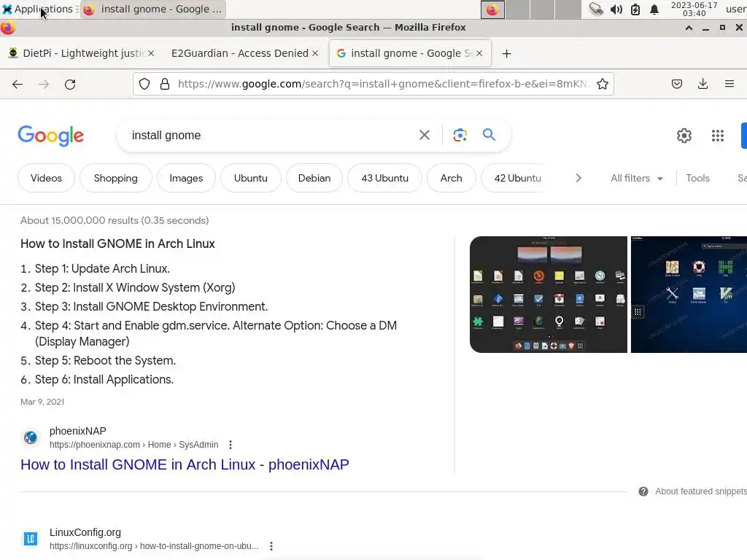
Task: Open About featured snippets link
Action: point(701,491)
